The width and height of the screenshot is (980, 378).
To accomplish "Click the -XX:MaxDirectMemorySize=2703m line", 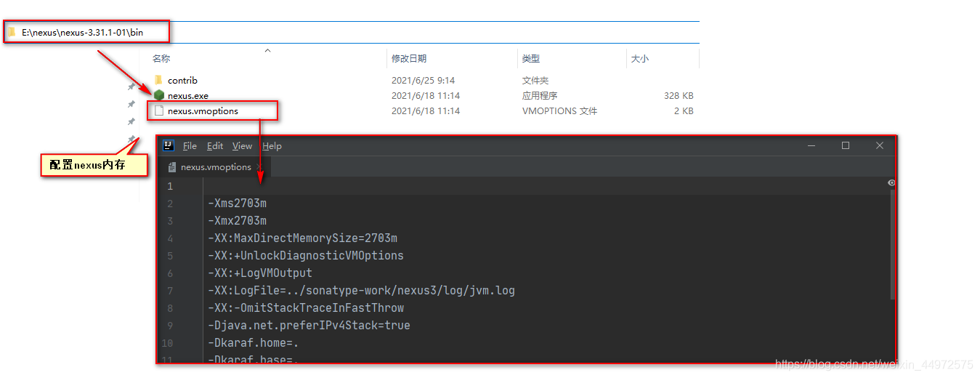I will pos(302,238).
